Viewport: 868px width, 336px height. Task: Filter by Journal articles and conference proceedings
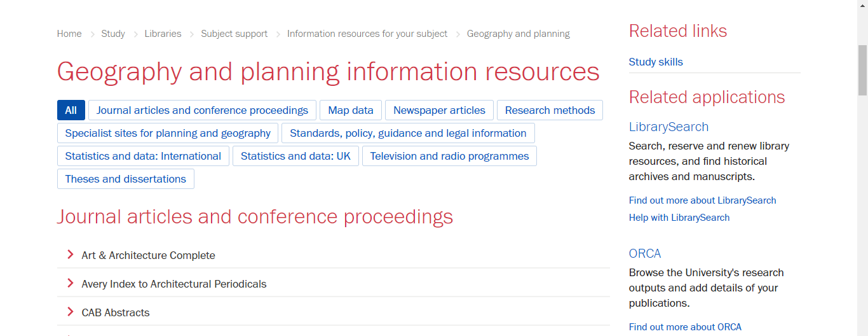click(202, 110)
